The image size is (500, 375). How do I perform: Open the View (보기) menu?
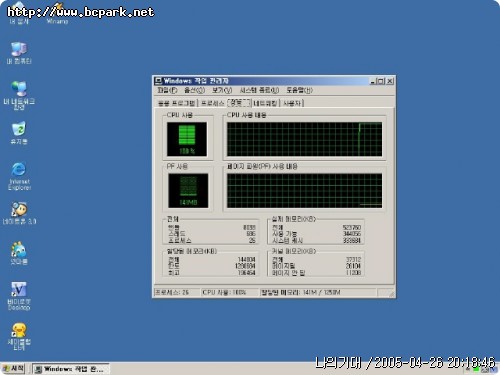(x=222, y=90)
